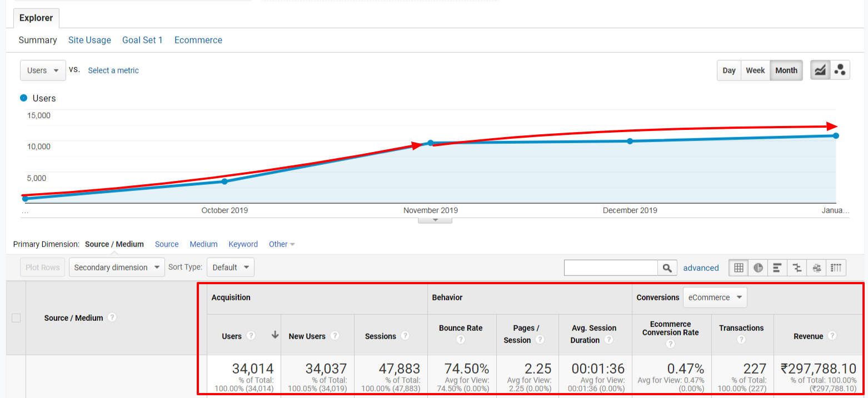Select the data table view icon
The image size is (868, 398).
738,268
